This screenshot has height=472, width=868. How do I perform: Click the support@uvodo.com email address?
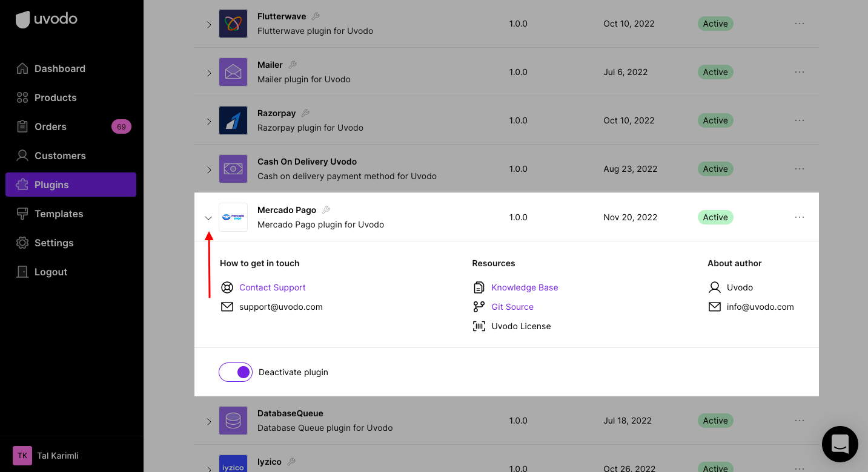pyautogui.click(x=281, y=307)
